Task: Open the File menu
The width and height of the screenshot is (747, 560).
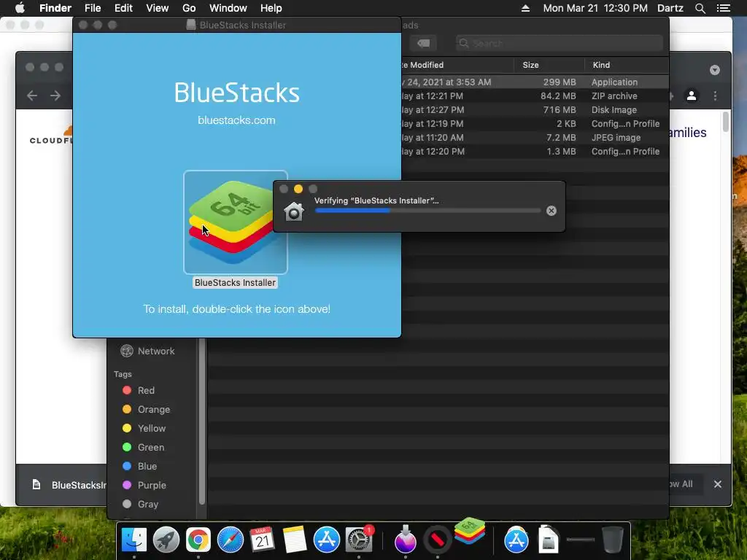Action: coord(93,8)
